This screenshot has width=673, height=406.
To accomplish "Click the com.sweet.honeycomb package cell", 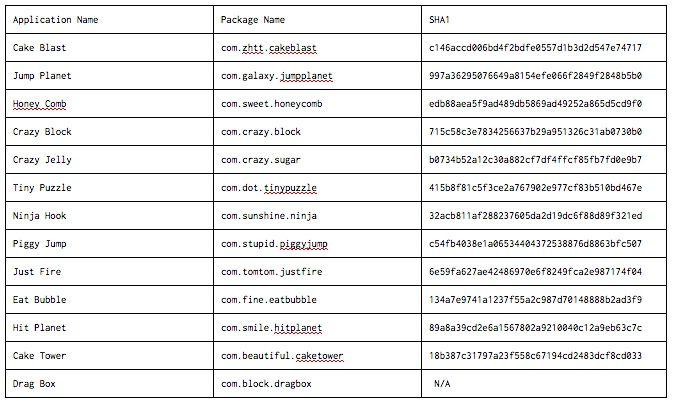I will [318, 104].
